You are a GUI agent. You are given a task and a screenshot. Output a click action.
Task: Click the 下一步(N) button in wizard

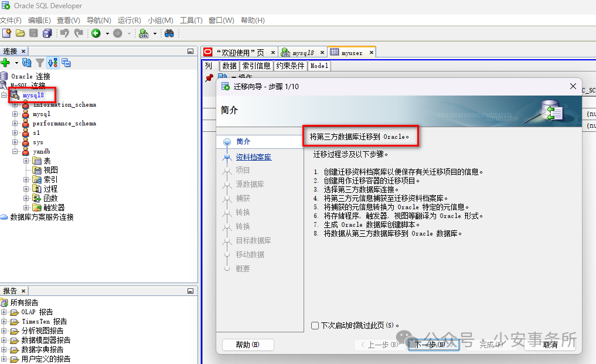[434, 345]
